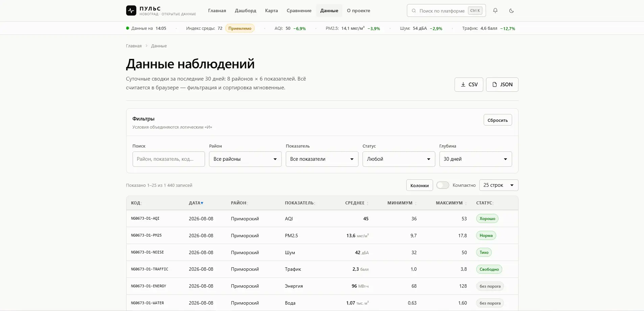The width and height of the screenshot is (644, 311).
Task: Click breadcrumb chevron separator
Action: pos(146,46)
